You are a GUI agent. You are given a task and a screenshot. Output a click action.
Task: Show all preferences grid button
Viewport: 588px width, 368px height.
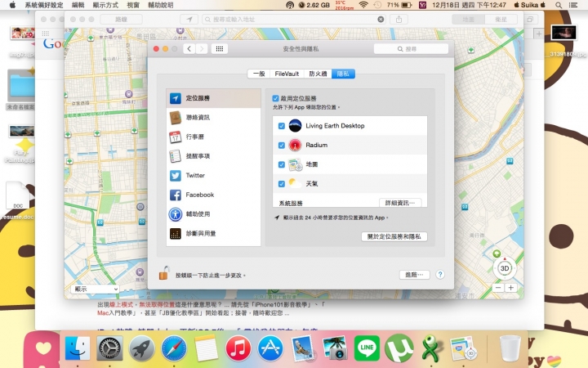(x=220, y=49)
